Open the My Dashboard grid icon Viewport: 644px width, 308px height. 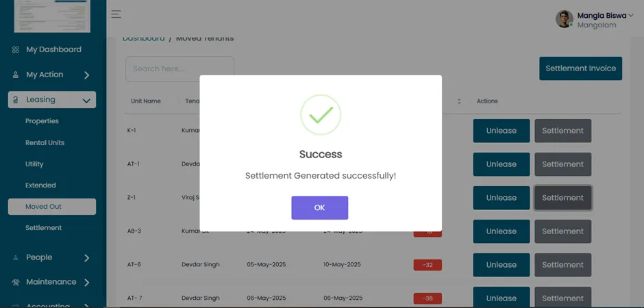(x=16, y=50)
